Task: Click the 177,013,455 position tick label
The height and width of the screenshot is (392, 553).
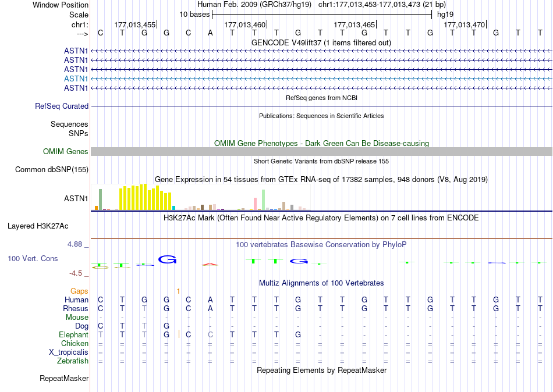Action: (x=134, y=24)
